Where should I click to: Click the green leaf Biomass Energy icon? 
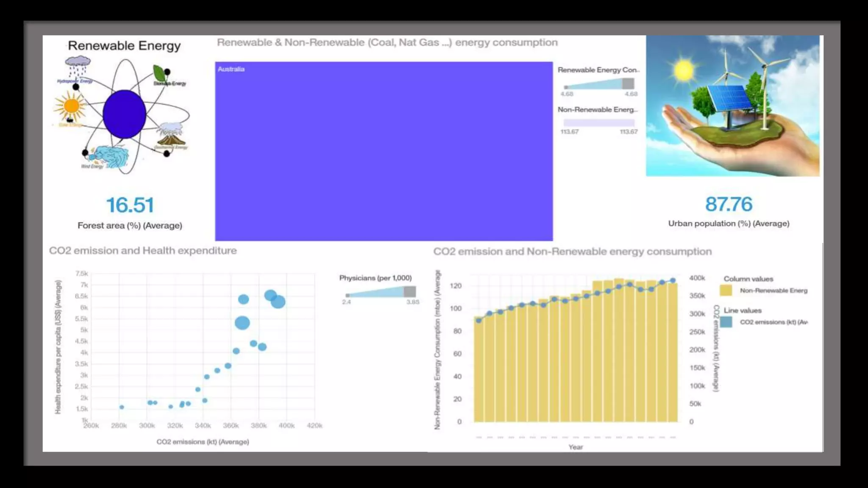[x=159, y=73]
